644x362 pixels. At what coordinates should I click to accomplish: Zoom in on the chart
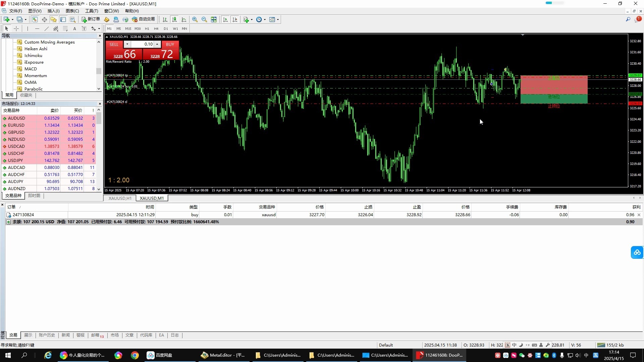195,19
